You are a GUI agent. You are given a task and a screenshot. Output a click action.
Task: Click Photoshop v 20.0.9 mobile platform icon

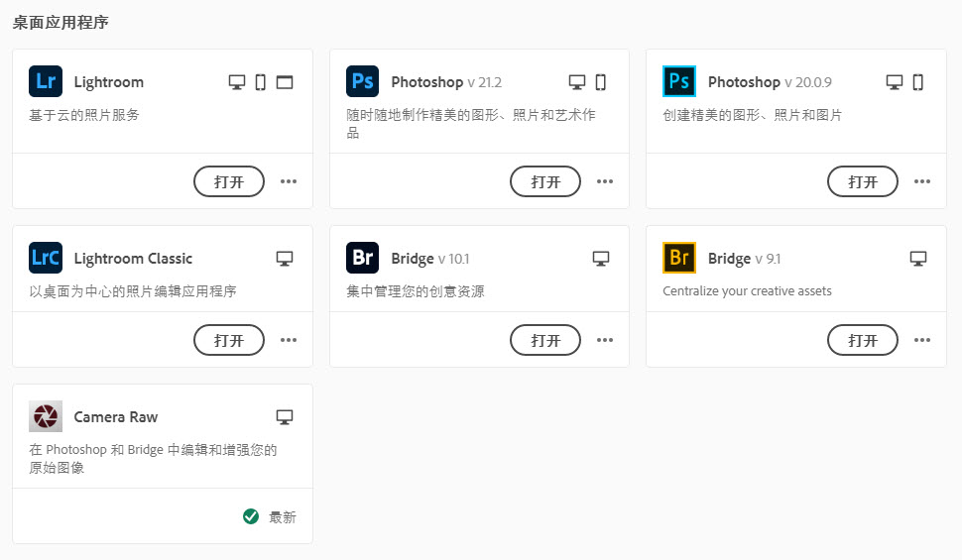918,82
